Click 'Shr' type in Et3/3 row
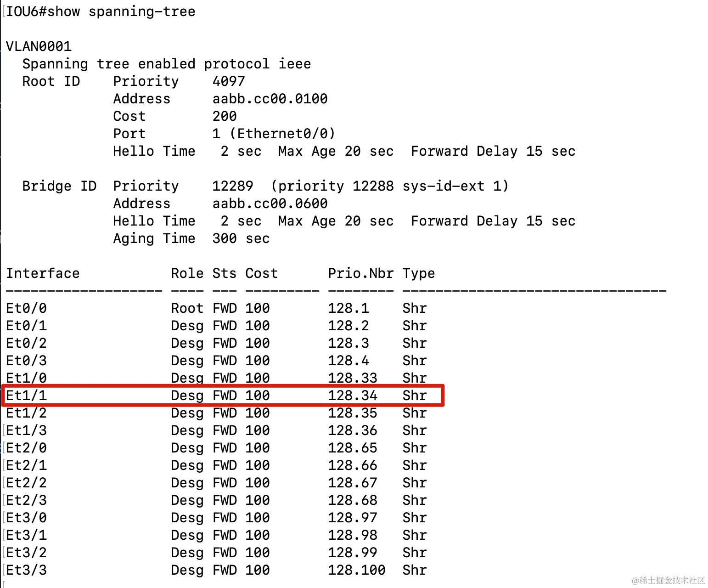This screenshot has width=708, height=588. [x=415, y=570]
